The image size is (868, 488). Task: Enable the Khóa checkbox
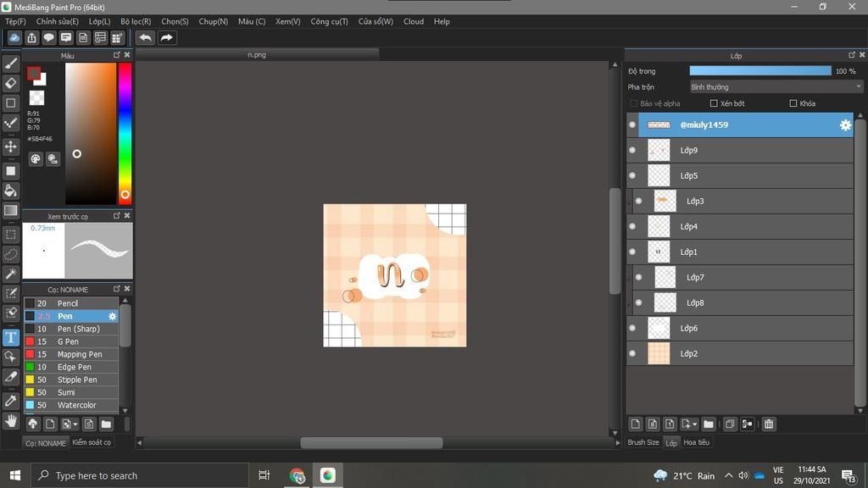click(x=793, y=103)
